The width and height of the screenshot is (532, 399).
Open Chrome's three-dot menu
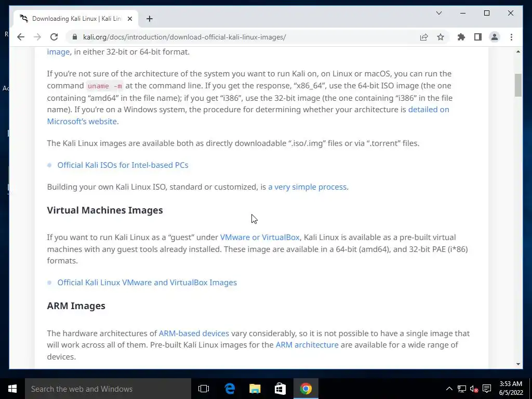pyautogui.click(x=511, y=37)
